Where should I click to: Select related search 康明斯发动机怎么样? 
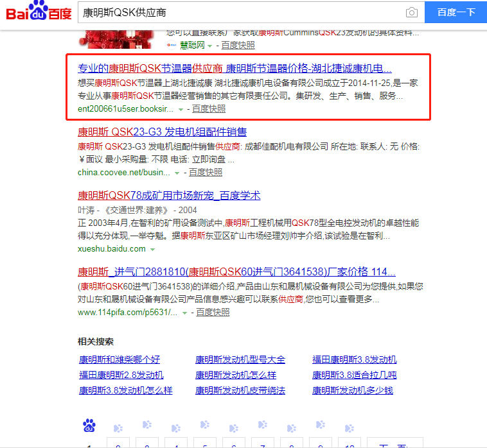click(x=236, y=375)
